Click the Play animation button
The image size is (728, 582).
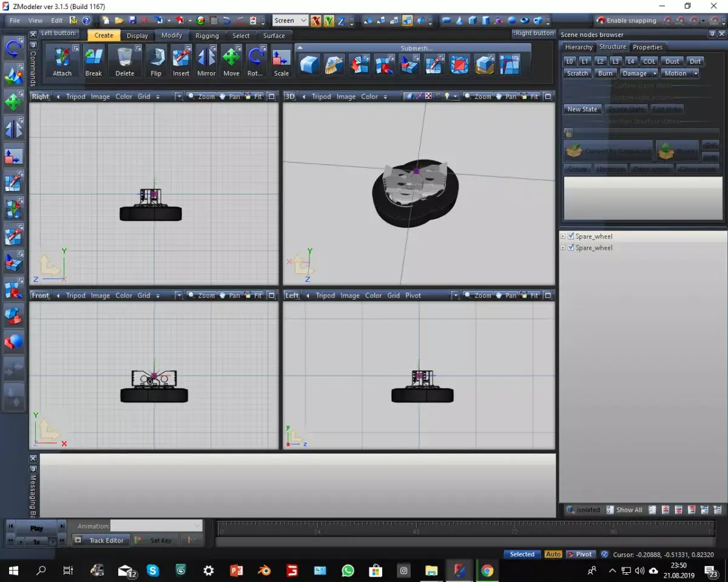click(37, 527)
